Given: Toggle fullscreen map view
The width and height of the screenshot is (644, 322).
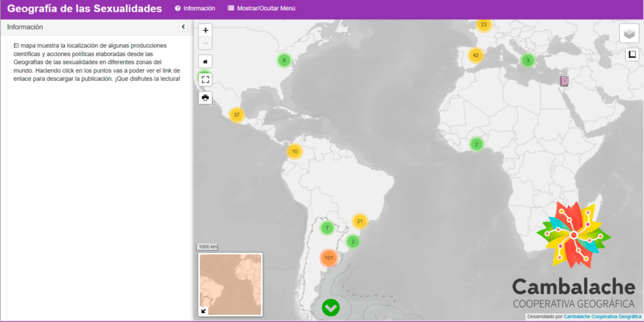Looking at the screenshot, I should pyautogui.click(x=206, y=79).
